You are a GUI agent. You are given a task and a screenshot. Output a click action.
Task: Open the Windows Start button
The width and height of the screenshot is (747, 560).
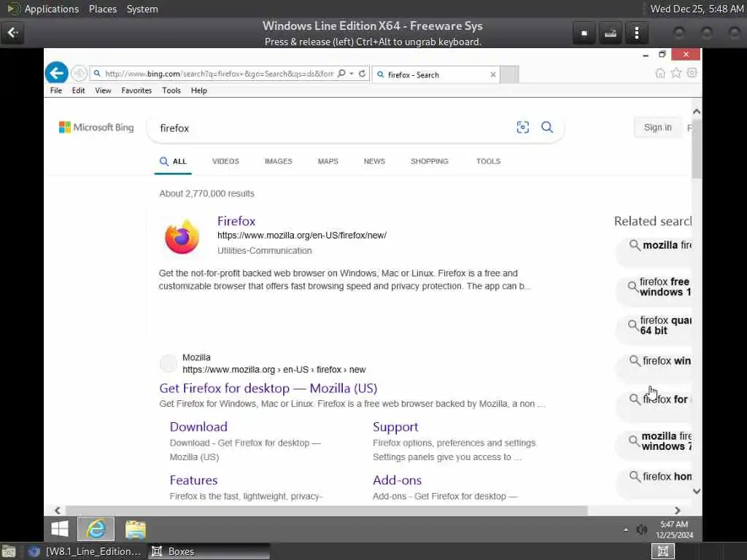click(x=60, y=529)
